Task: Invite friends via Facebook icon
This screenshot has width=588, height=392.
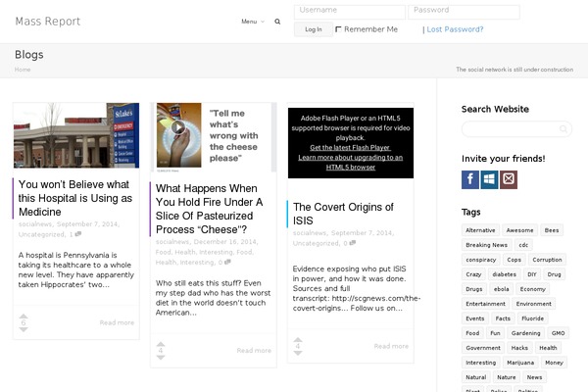Action: pyautogui.click(x=470, y=179)
